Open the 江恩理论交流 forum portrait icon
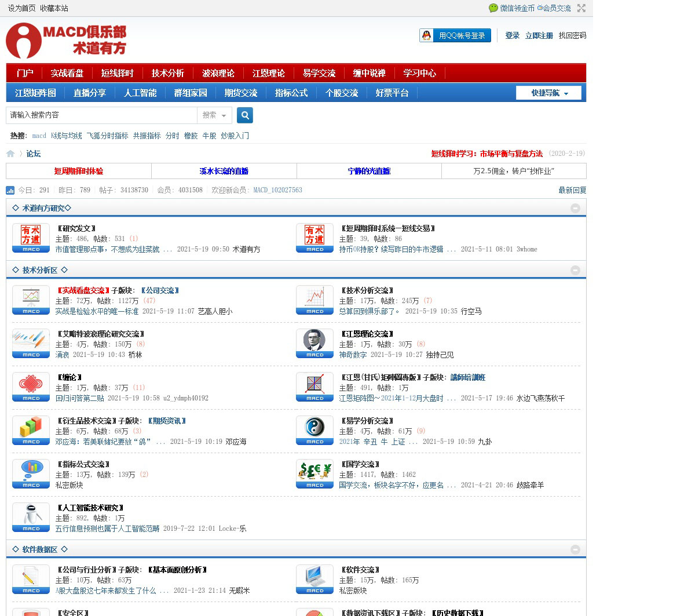The width and height of the screenshot is (695, 616). click(x=314, y=344)
